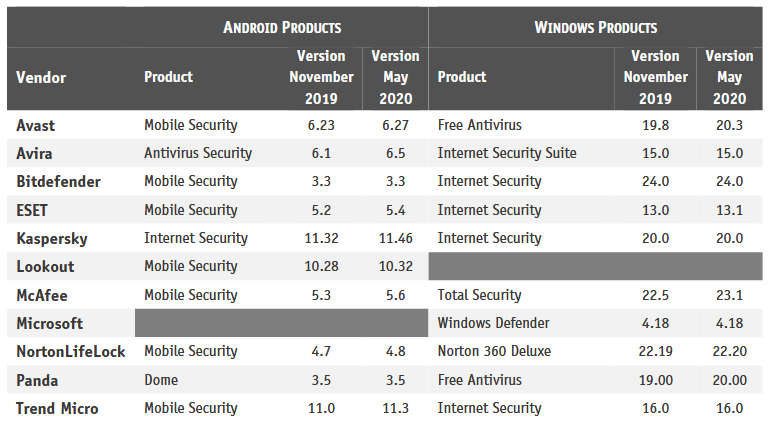Click the Avast vendor cell
Viewport: 770px width, 435px height.
(37, 126)
